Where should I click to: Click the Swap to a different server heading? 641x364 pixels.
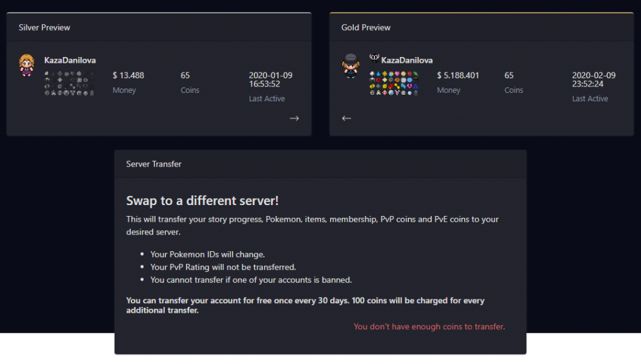click(x=203, y=201)
